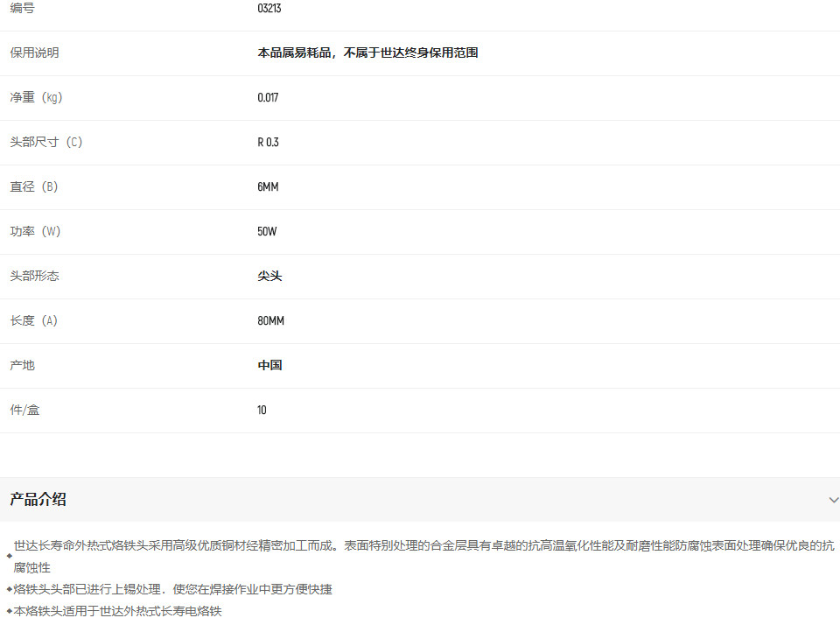Click the 功率 (W) label
Image resolution: width=840 pixels, height=618 pixels.
[35, 231]
